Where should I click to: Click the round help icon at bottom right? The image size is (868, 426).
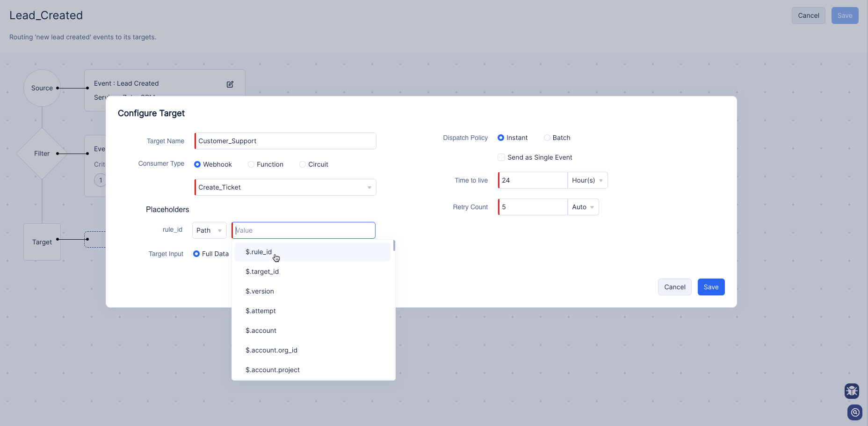pyautogui.click(x=855, y=412)
